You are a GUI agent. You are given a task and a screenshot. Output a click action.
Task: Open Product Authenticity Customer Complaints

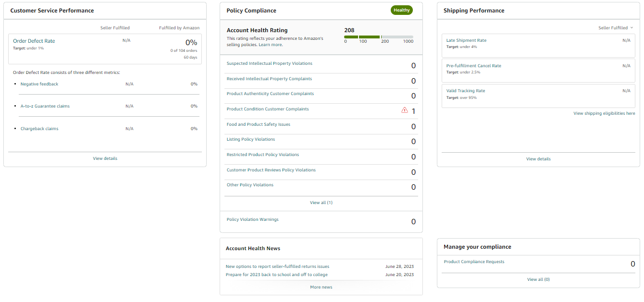(x=270, y=94)
